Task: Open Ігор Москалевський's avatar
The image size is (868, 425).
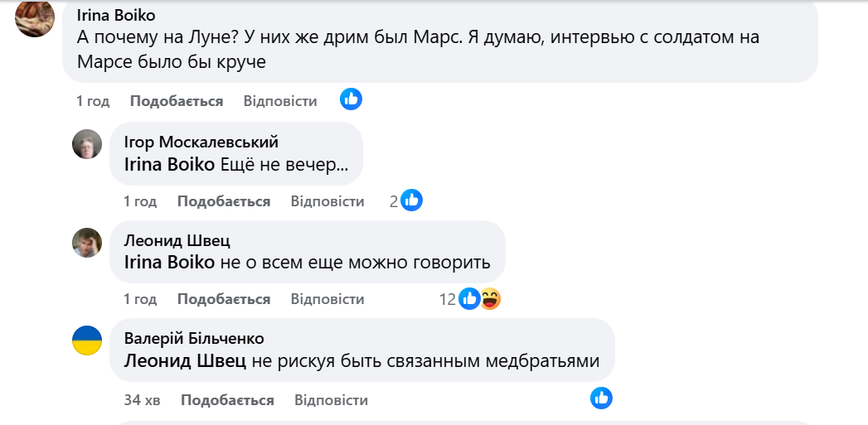Action: 87,144
